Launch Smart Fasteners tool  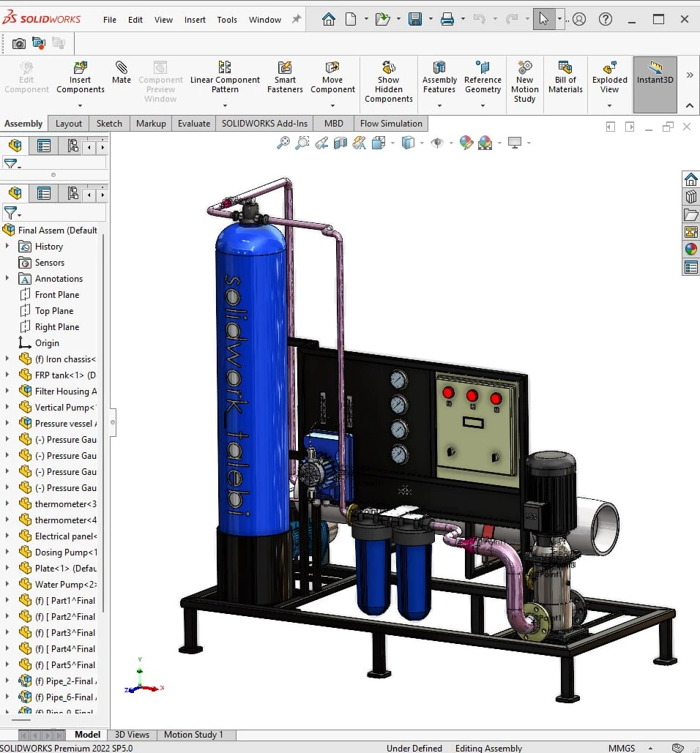285,77
